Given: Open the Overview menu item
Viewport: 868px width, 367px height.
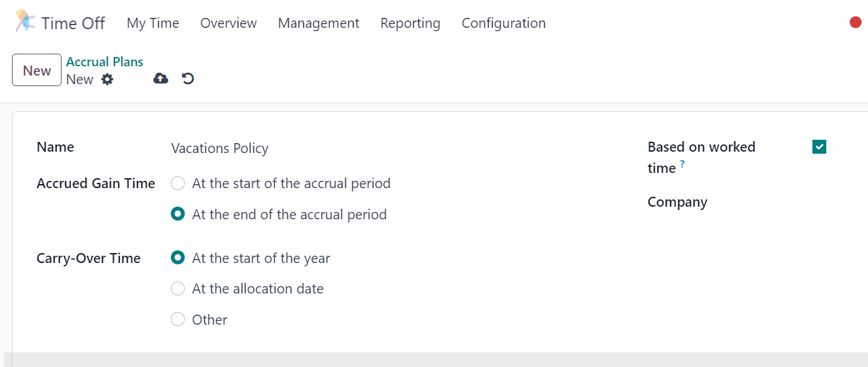Looking at the screenshot, I should [x=228, y=23].
